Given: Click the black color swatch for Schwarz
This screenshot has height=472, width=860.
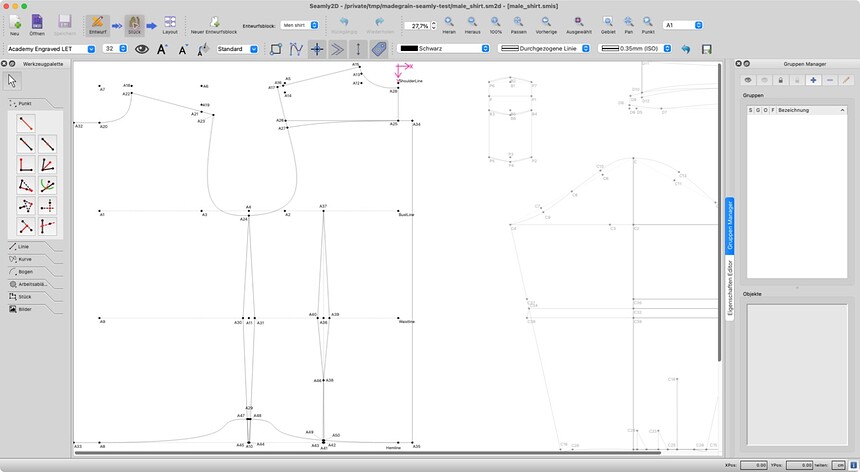Looking at the screenshot, I should (409, 49).
